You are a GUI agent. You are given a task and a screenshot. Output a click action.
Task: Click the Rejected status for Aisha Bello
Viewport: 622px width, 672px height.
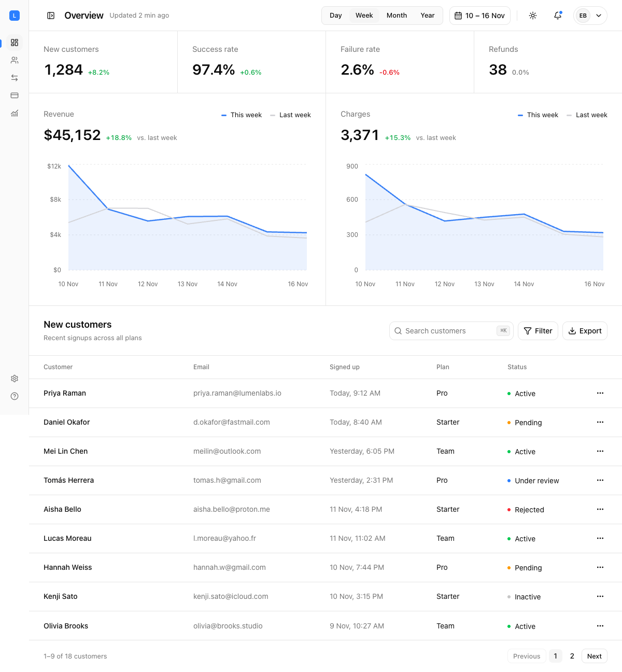click(x=526, y=510)
